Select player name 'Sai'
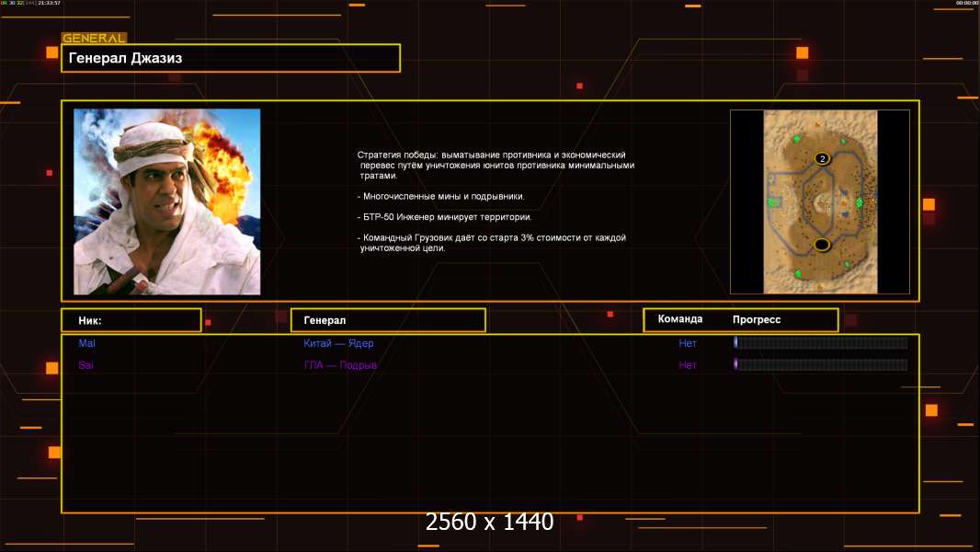 point(85,365)
